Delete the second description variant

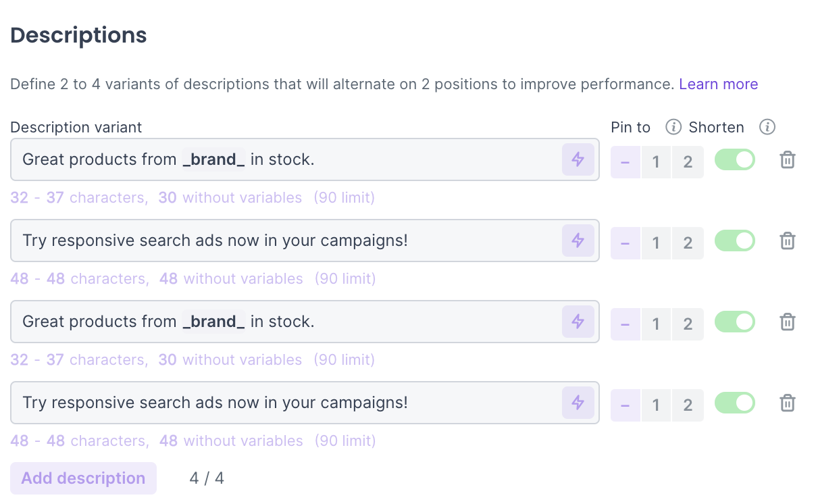click(787, 241)
